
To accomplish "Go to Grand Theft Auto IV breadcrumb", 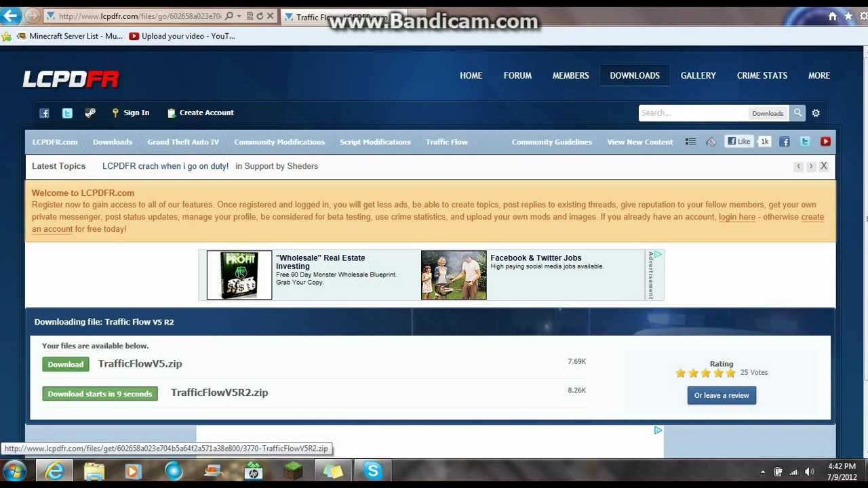I will point(183,142).
